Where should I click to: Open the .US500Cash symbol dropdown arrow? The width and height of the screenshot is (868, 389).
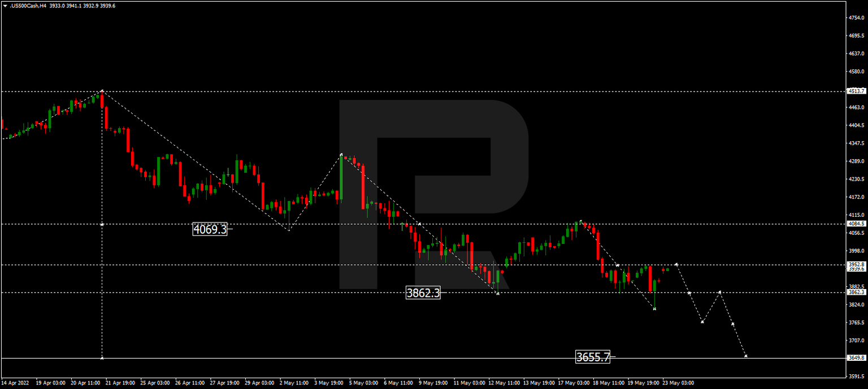click(x=5, y=5)
